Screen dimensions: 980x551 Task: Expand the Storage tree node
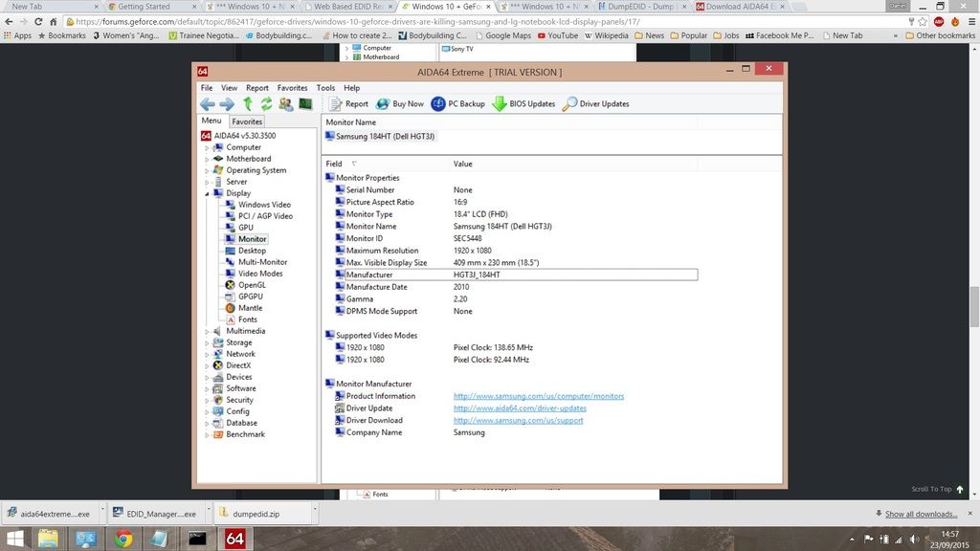[x=207, y=343]
